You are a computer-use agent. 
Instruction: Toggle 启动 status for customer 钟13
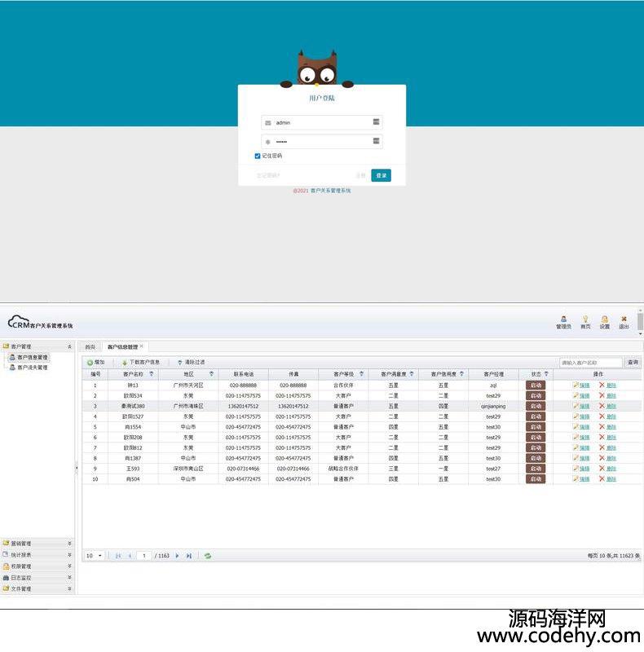(535, 385)
